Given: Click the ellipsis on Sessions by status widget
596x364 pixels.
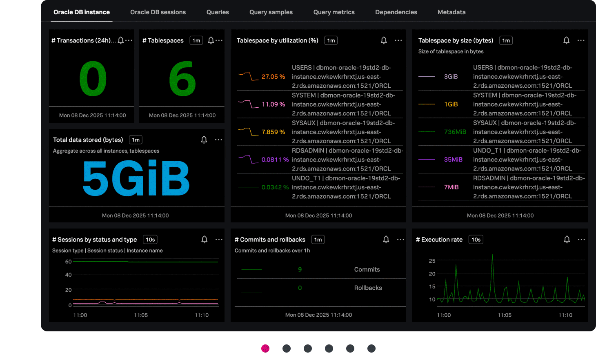Looking at the screenshot, I should [x=219, y=239].
